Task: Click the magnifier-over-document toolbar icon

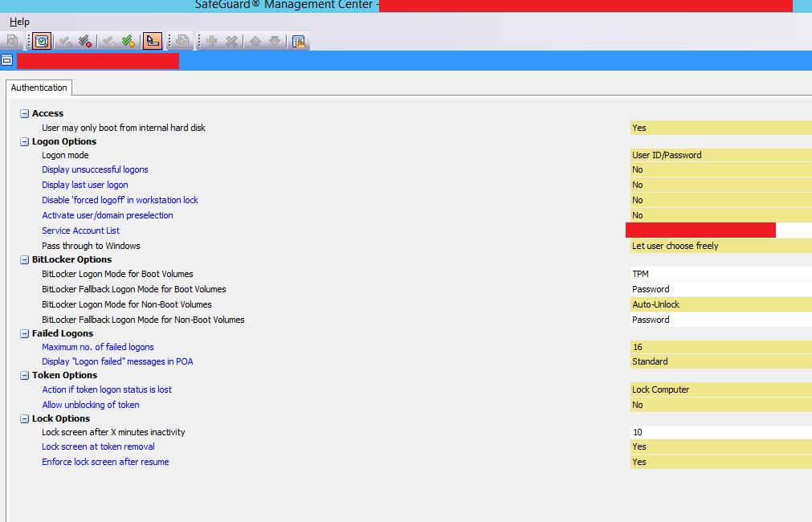Action: (x=12, y=41)
